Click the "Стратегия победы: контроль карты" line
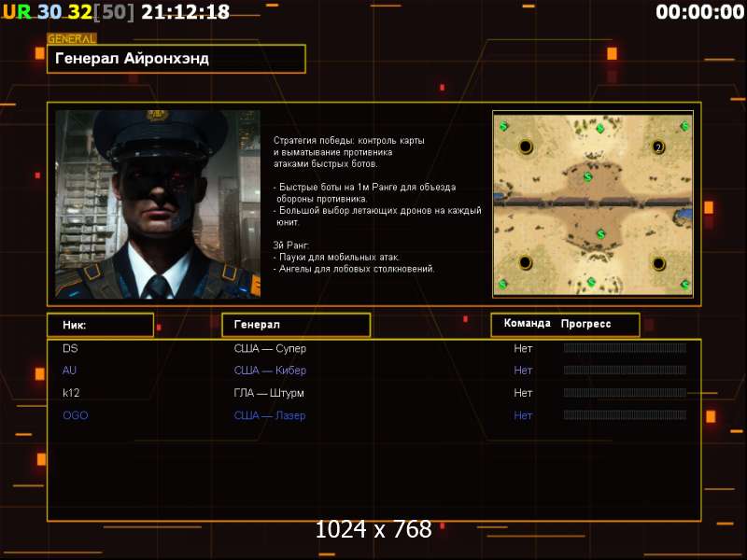Screen dimensions: 747x560 348,141
